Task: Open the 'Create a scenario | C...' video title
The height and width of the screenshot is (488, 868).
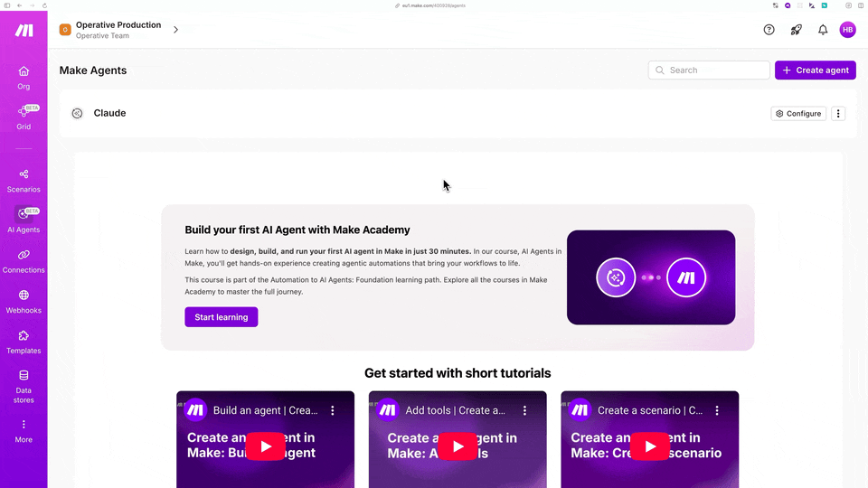Action: click(x=650, y=410)
